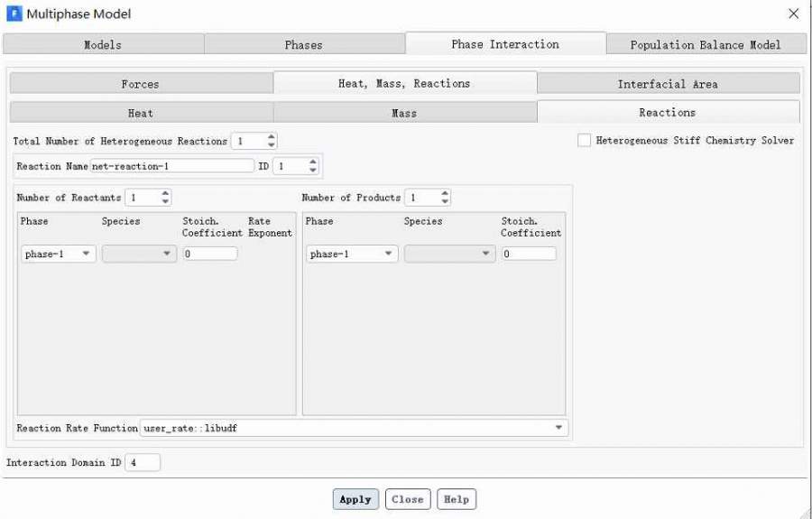Click the "Reaction Rate Function" label
The height and width of the screenshot is (519, 812).
(78, 428)
